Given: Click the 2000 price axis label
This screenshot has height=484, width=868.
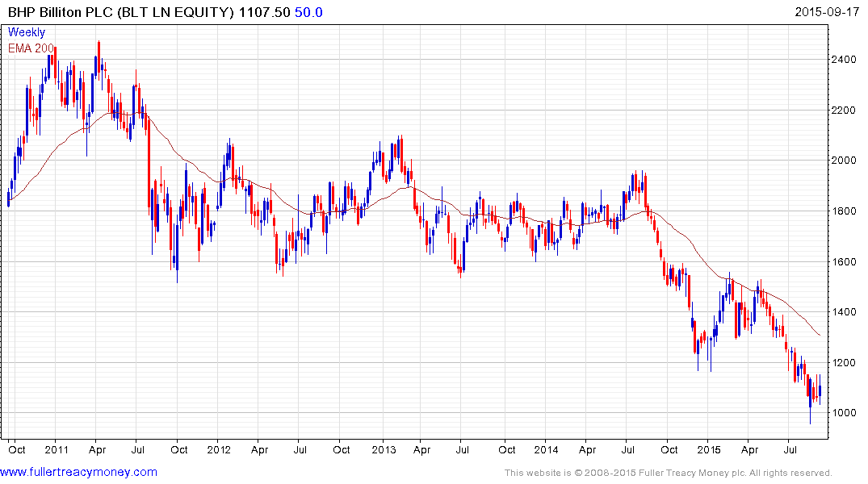Looking at the screenshot, I should (844, 161).
